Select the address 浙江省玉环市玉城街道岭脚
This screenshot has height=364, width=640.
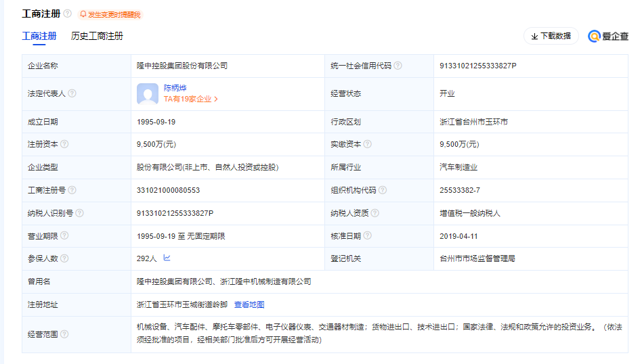(182, 304)
